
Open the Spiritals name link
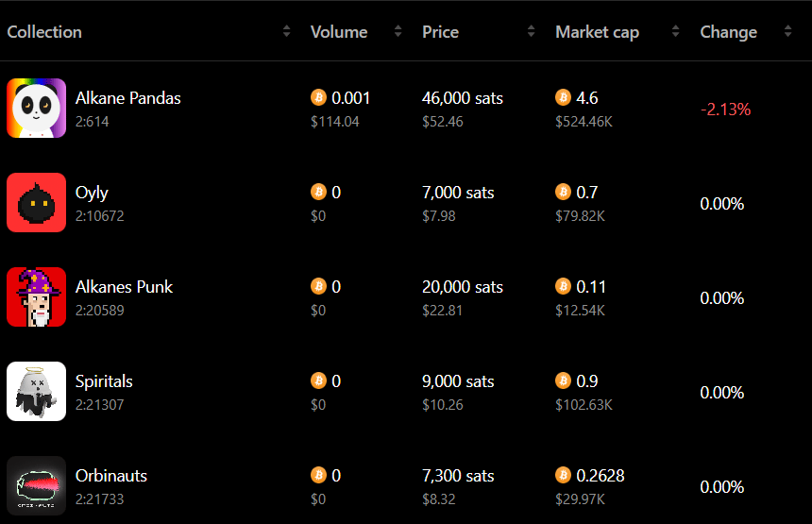coord(104,381)
